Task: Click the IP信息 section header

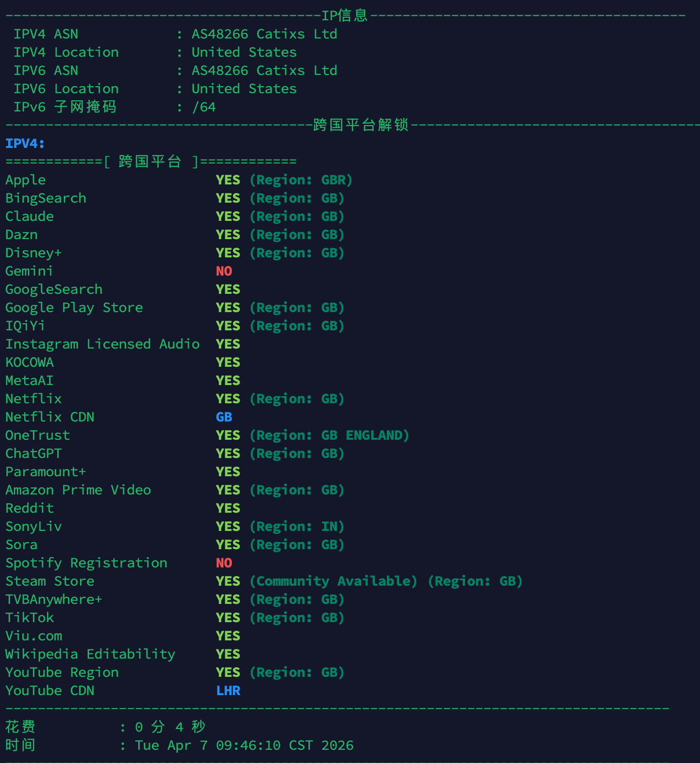Action: [x=344, y=16]
